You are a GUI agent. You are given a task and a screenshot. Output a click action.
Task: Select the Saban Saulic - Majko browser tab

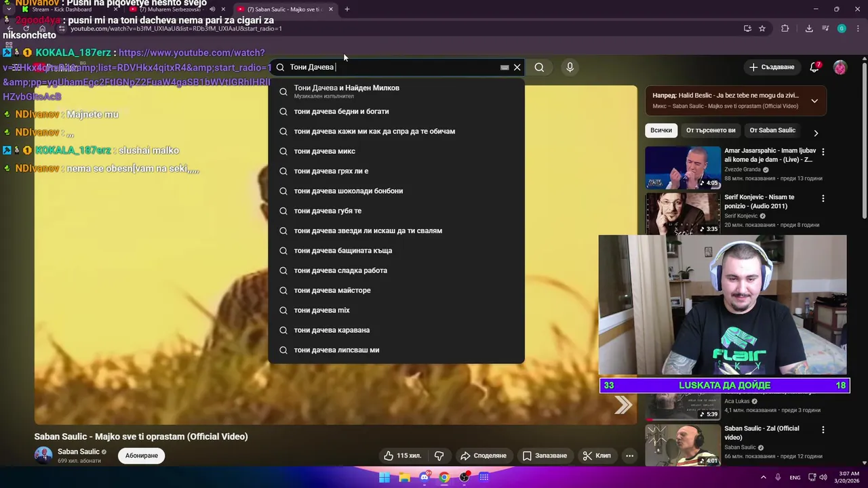(283, 9)
